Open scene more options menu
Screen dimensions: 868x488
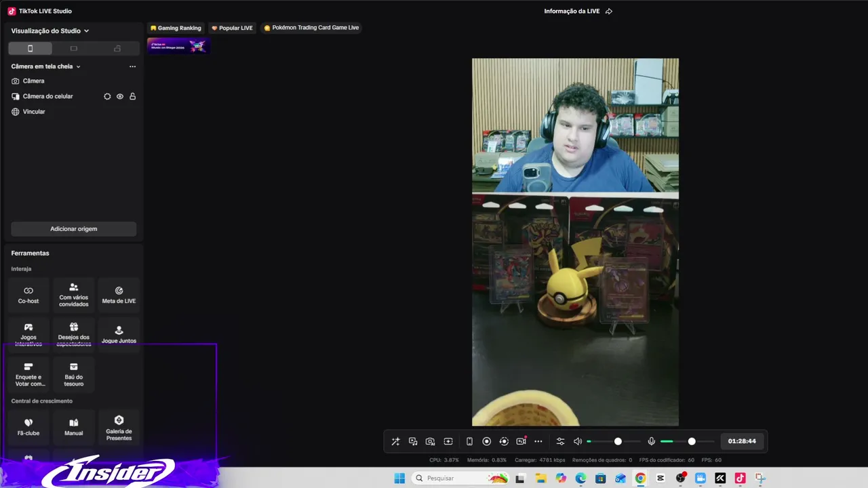click(132, 66)
